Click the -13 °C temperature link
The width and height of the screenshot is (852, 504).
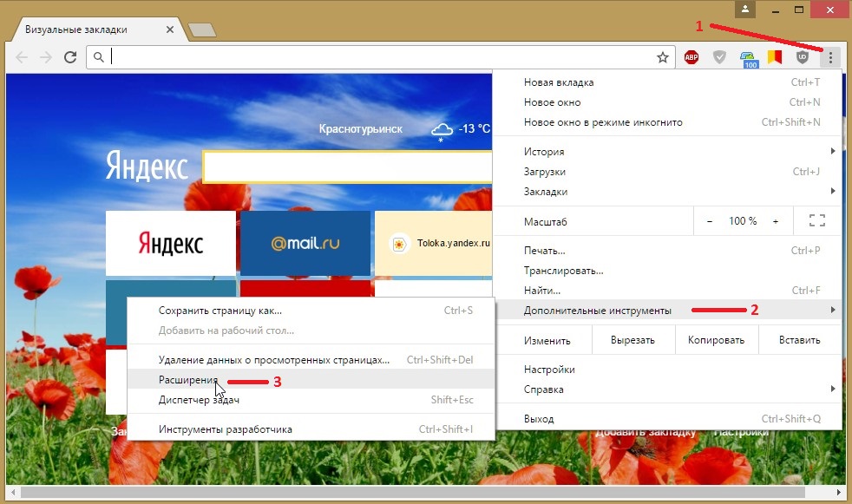click(475, 128)
